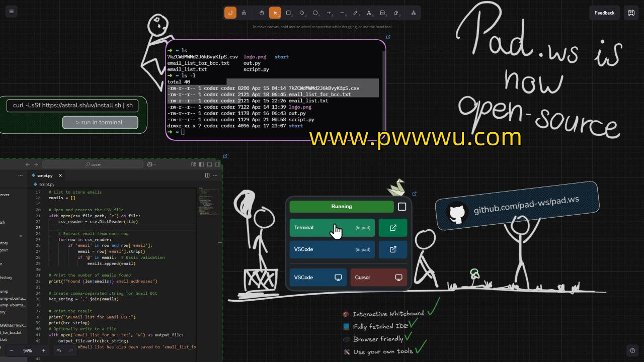
Task: Open control panel embed link icon
Action: point(415,194)
